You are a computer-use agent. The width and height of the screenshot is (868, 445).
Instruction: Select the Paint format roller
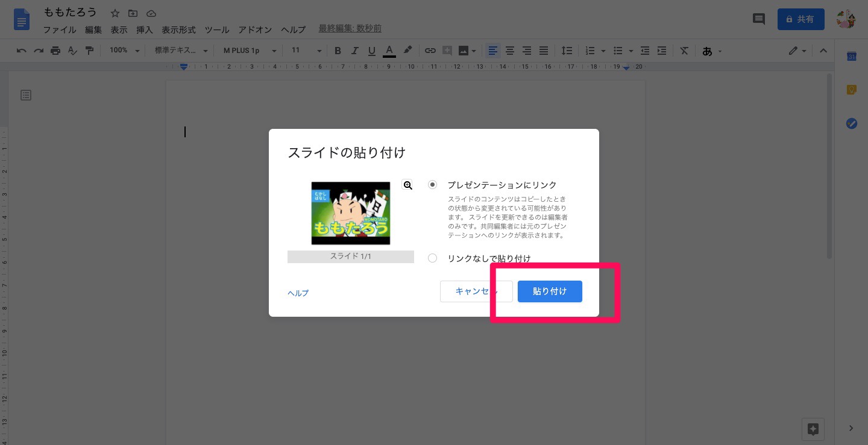coord(89,51)
